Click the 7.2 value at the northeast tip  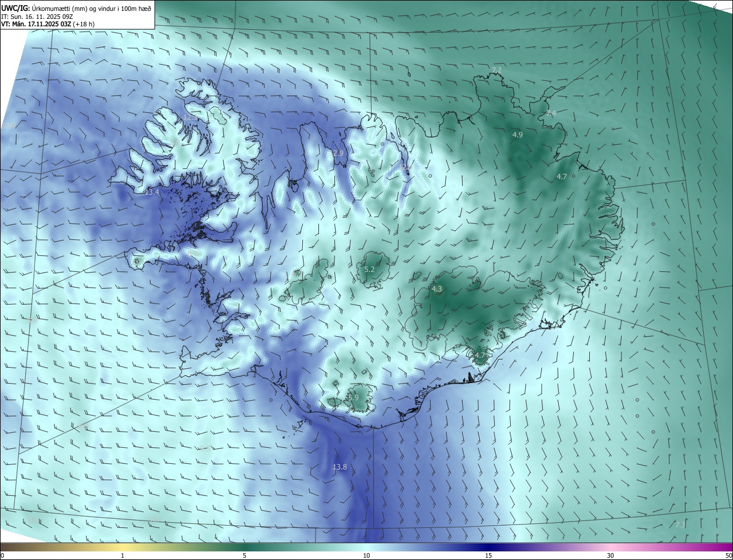tap(496, 70)
